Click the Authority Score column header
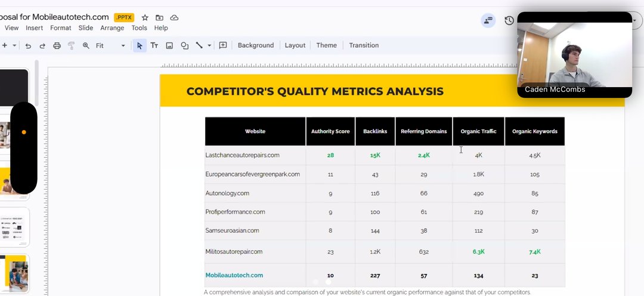 pyautogui.click(x=330, y=131)
